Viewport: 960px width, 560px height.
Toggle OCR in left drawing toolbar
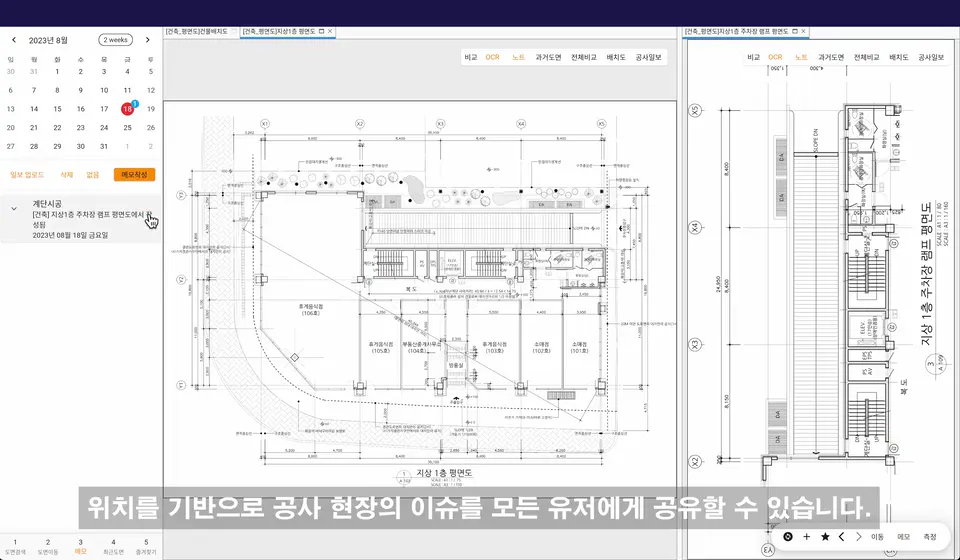[492, 57]
